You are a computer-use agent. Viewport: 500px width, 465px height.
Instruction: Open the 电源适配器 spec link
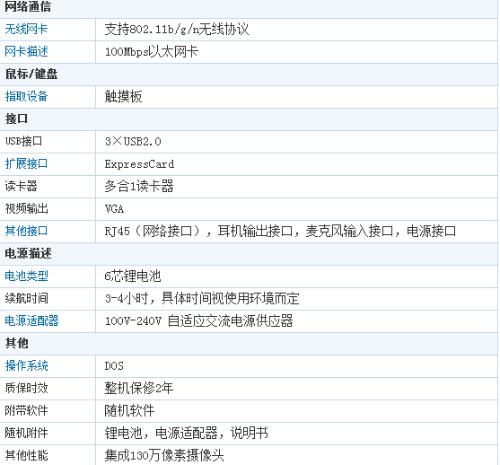(x=32, y=321)
